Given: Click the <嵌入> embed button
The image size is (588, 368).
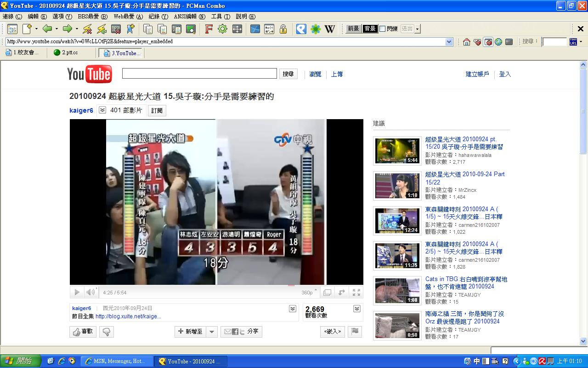Looking at the screenshot, I should pyautogui.click(x=333, y=331).
